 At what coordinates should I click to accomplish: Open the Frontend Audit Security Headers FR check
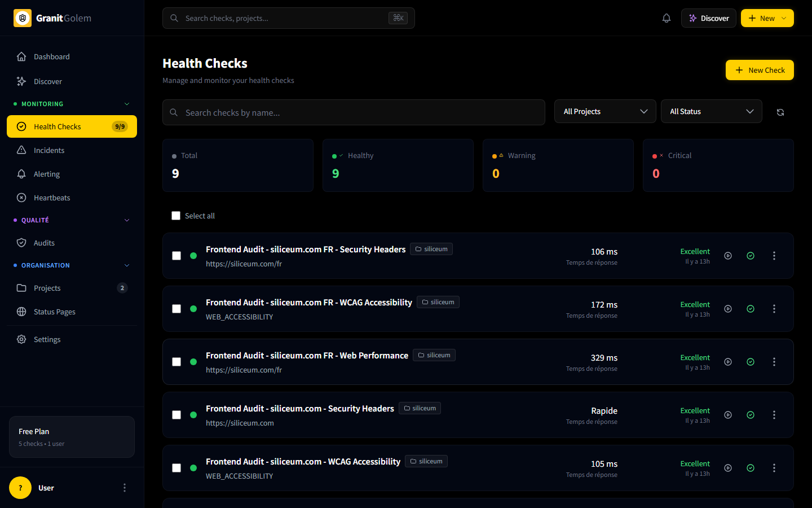pyautogui.click(x=306, y=249)
